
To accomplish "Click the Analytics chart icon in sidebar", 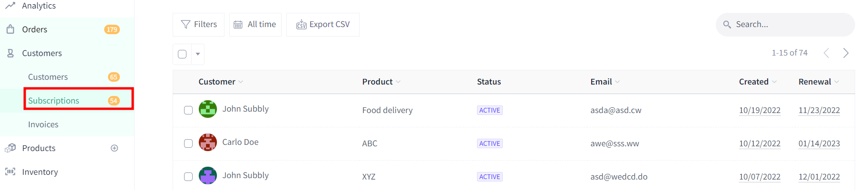I will click(x=10, y=5).
